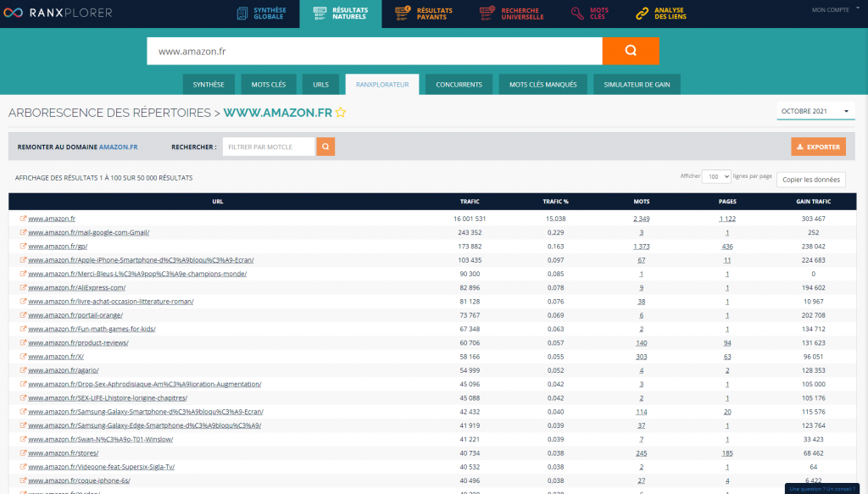
Task: Click the 245 keywords count for stores
Action: (642, 453)
